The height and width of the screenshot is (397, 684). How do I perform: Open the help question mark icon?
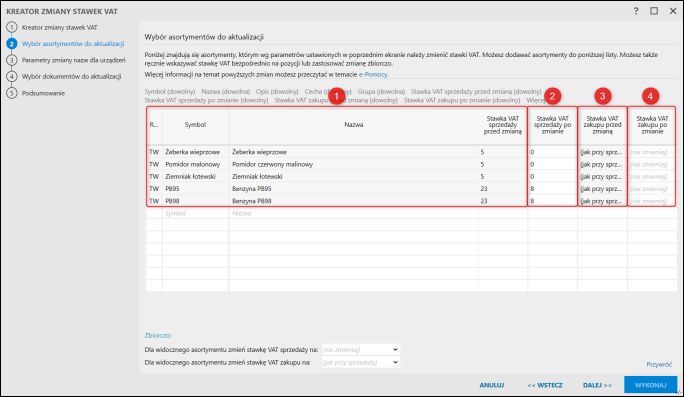click(636, 11)
